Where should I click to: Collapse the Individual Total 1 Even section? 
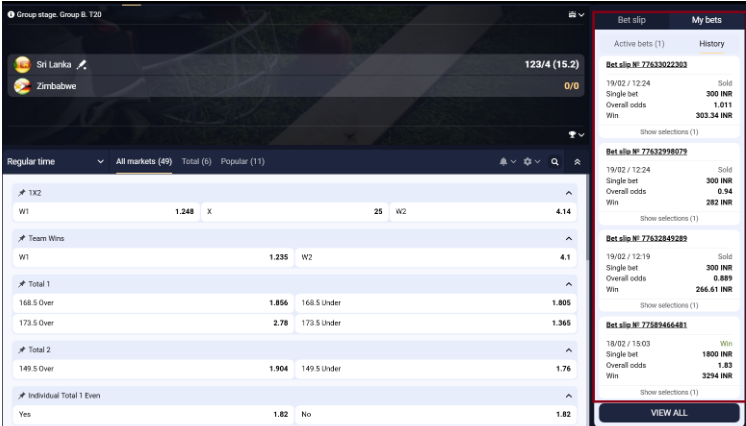click(570, 396)
